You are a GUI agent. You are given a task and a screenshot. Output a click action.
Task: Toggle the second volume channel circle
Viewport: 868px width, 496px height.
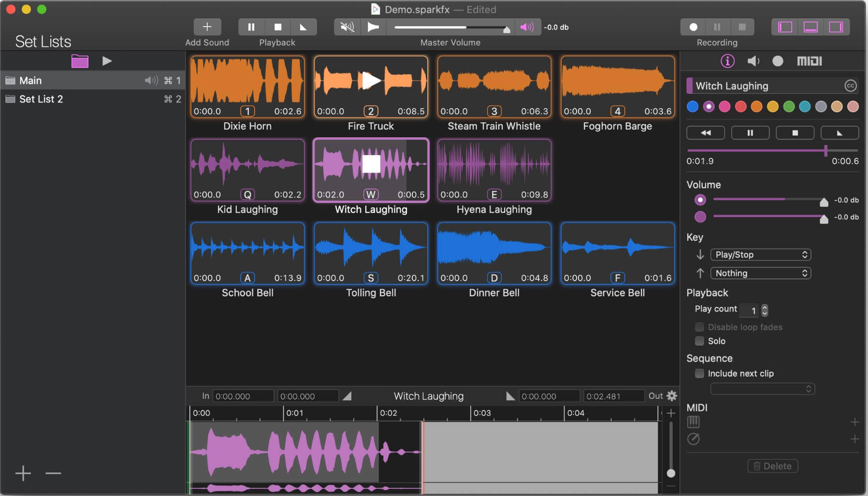pyautogui.click(x=700, y=217)
